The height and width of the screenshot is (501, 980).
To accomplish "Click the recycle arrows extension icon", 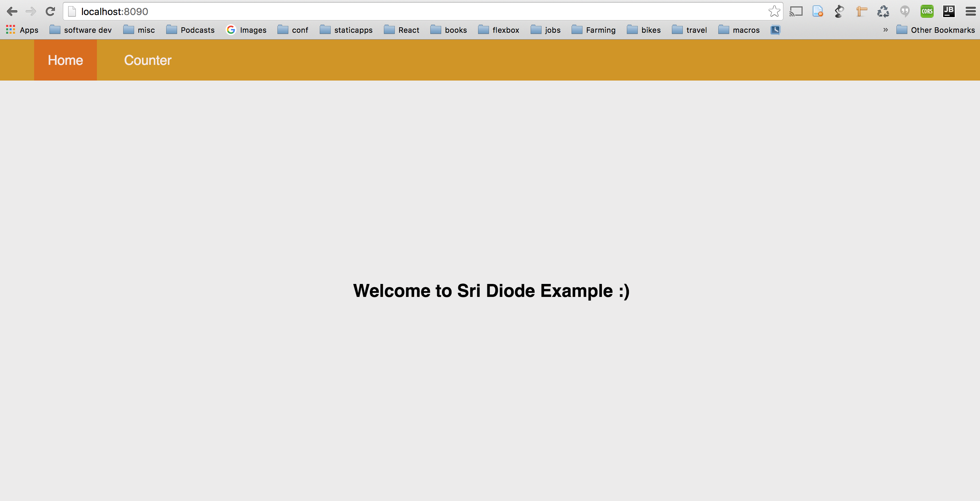I will [883, 11].
